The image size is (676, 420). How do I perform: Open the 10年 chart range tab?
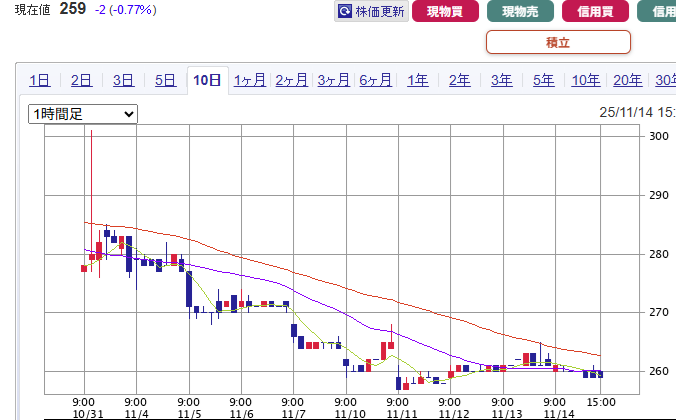click(586, 81)
